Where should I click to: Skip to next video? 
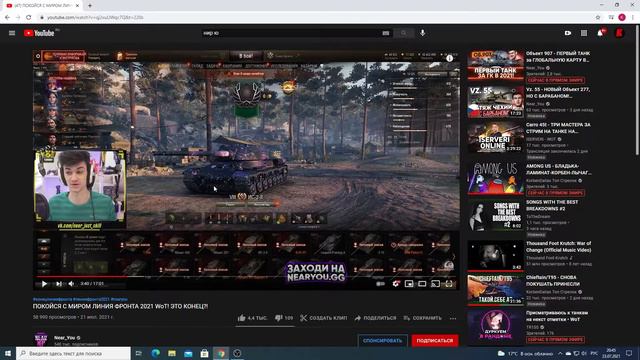click(x=59, y=284)
